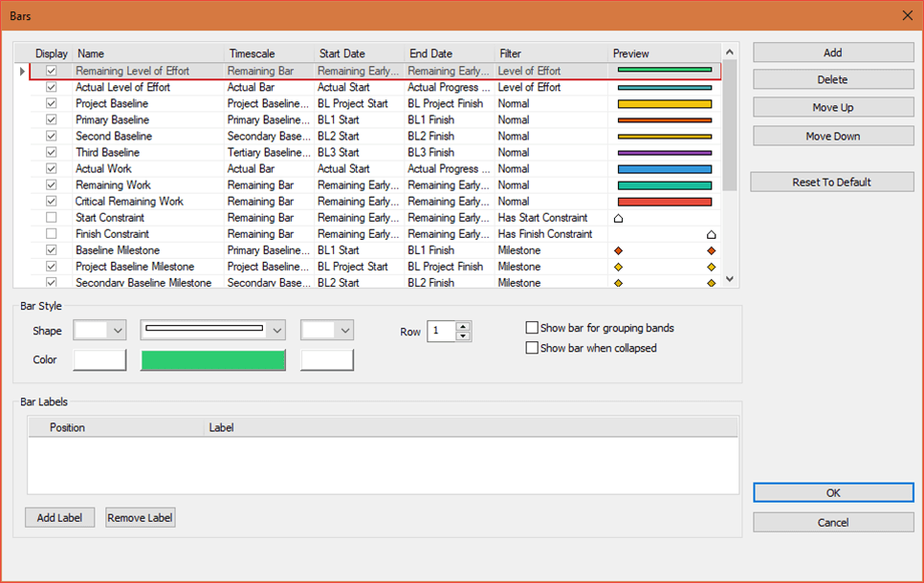Open the start shape dropdown
924x583 pixels.
99,331
